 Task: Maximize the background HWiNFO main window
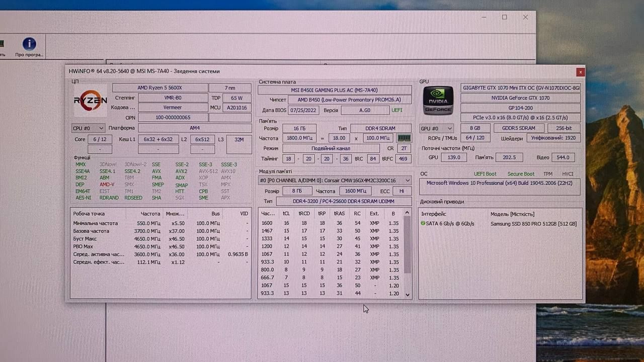tap(505, 17)
